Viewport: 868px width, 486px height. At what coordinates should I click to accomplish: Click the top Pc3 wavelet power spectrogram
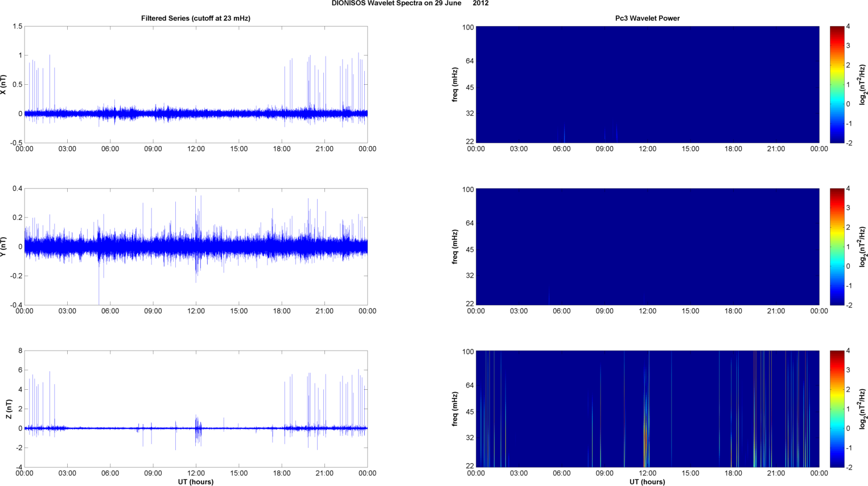point(647,85)
